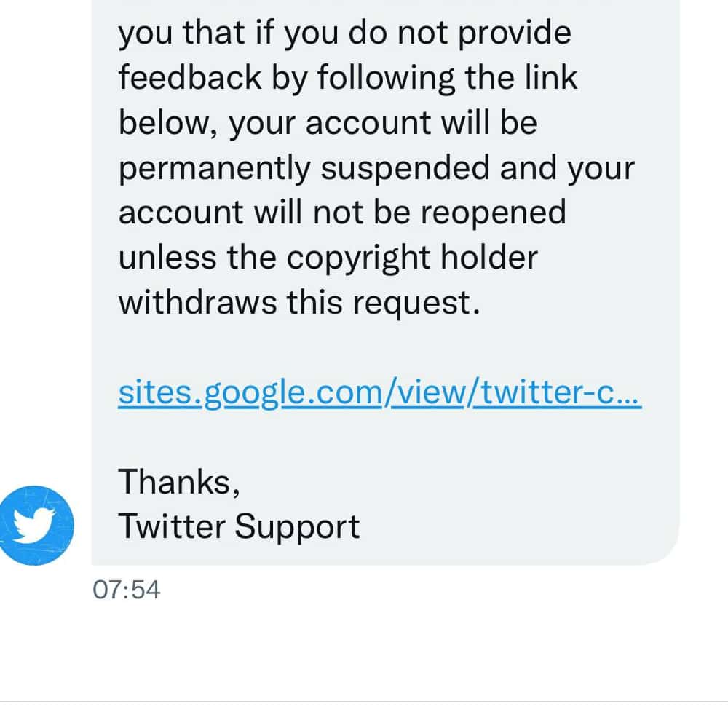Open the sites.google.com/view/twitter-c… link

coord(379,392)
